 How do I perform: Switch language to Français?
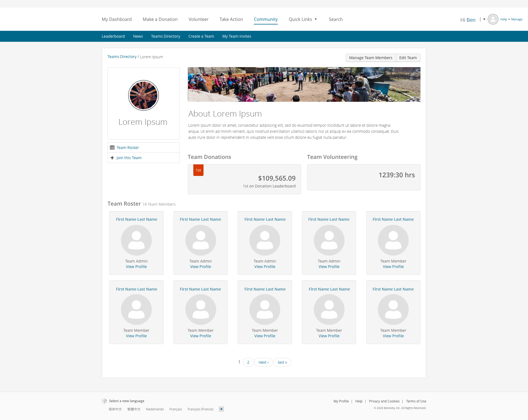(176, 409)
